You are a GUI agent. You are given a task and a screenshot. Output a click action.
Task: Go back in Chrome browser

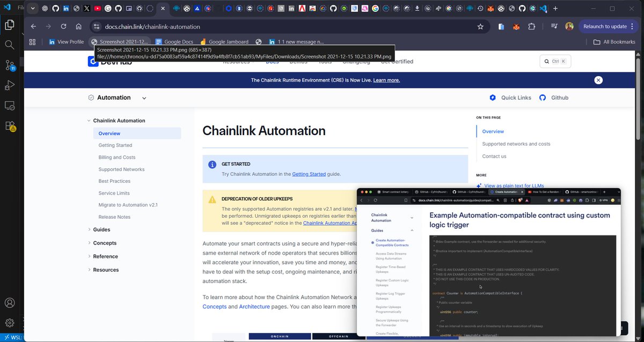pyautogui.click(x=33, y=26)
